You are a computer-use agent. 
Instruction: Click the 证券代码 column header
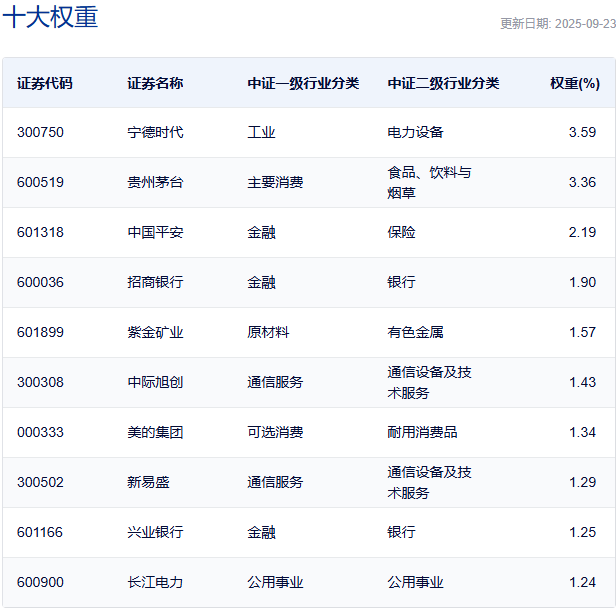(x=45, y=84)
